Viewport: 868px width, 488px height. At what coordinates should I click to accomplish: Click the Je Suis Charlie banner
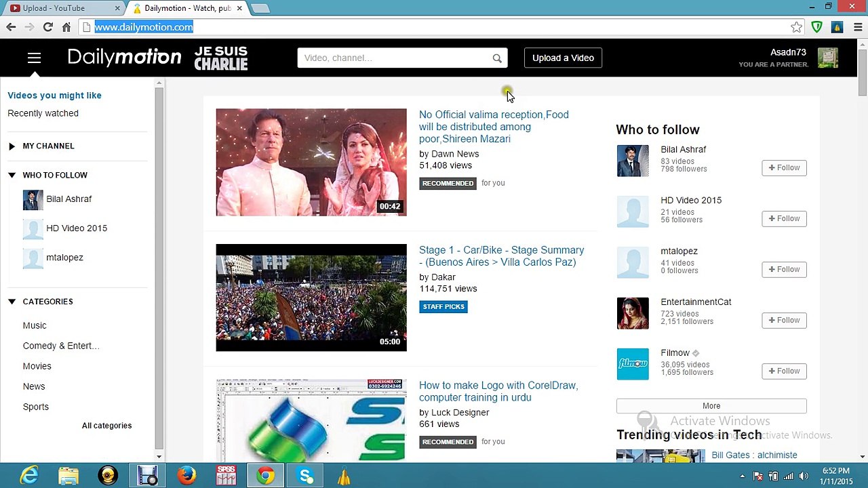pyautogui.click(x=221, y=58)
